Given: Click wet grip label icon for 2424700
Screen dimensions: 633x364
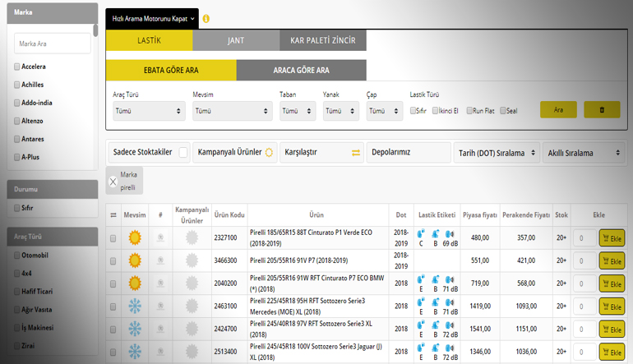Looking at the screenshot, I should coord(435,325).
